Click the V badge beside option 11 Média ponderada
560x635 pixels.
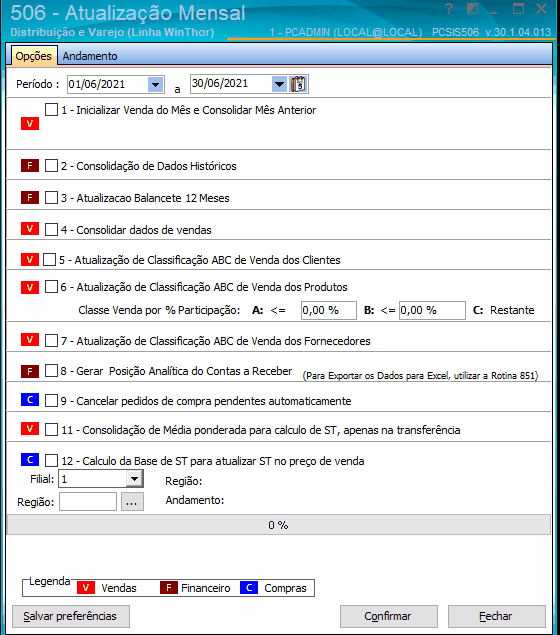click(x=30, y=428)
